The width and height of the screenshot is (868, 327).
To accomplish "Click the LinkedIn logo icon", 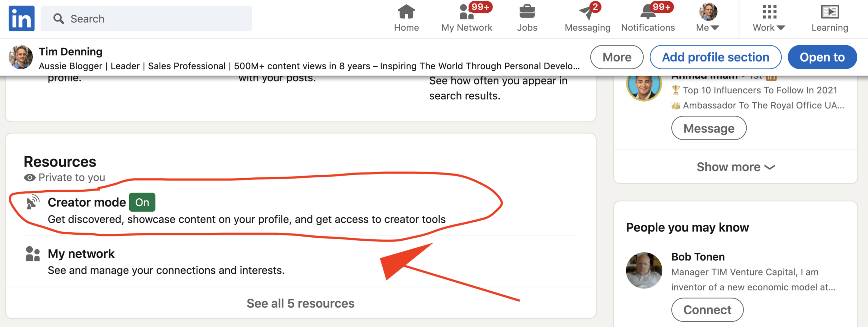I will [21, 19].
